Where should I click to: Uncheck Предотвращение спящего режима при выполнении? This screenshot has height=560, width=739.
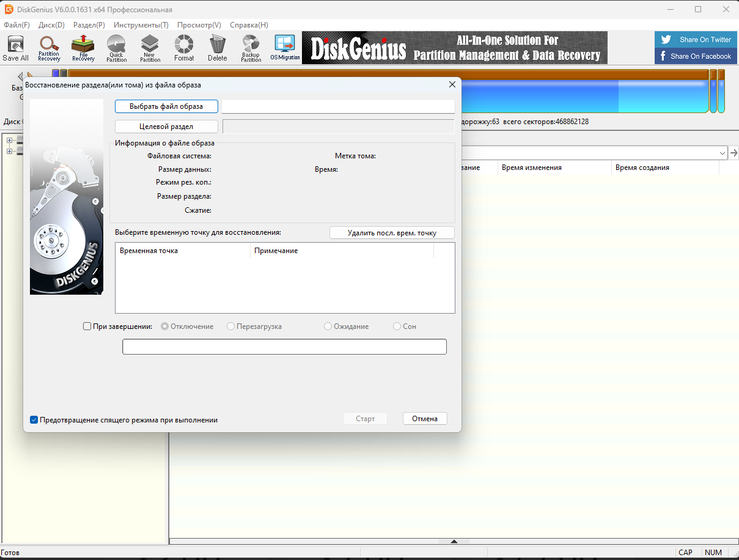[34, 420]
